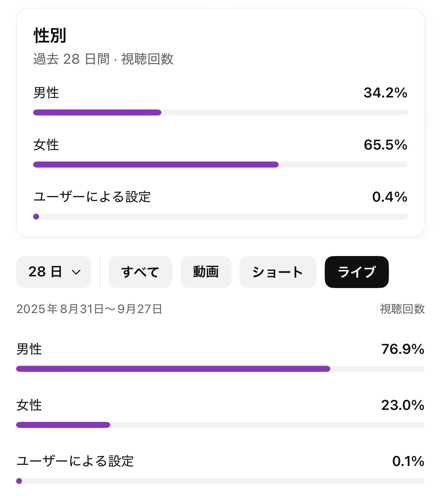The width and height of the screenshot is (441, 504).
Task: Click the 女性 65.5% bar in card
Action: [156, 165]
